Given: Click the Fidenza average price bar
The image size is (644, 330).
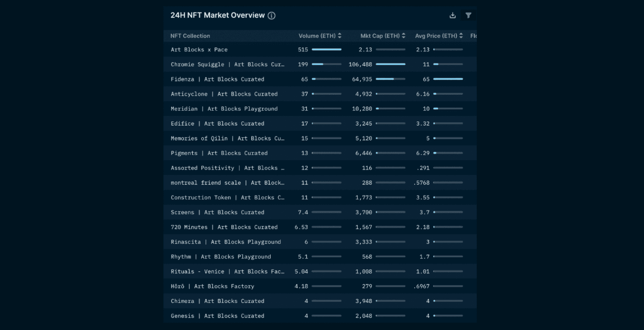Looking at the screenshot, I should [x=448, y=79].
